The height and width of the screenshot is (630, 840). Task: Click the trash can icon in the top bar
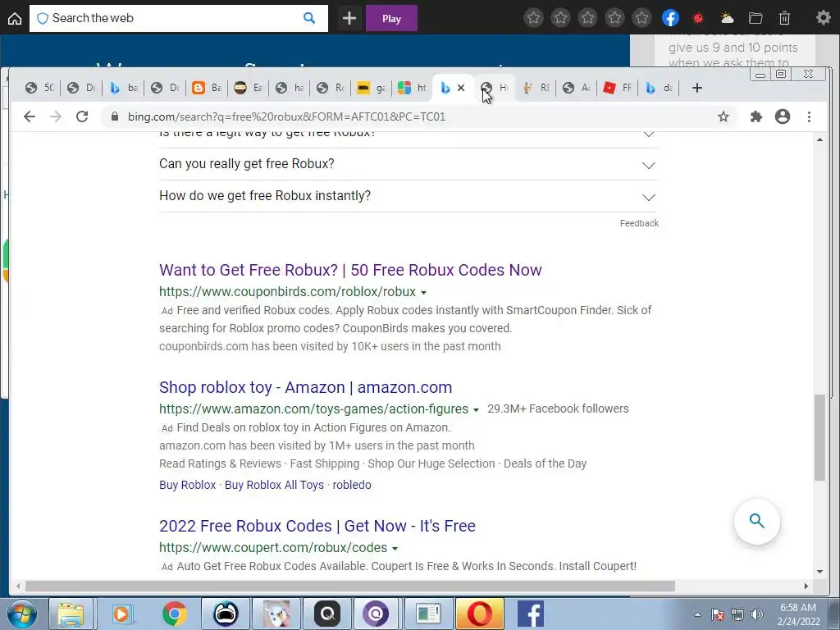(784, 18)
